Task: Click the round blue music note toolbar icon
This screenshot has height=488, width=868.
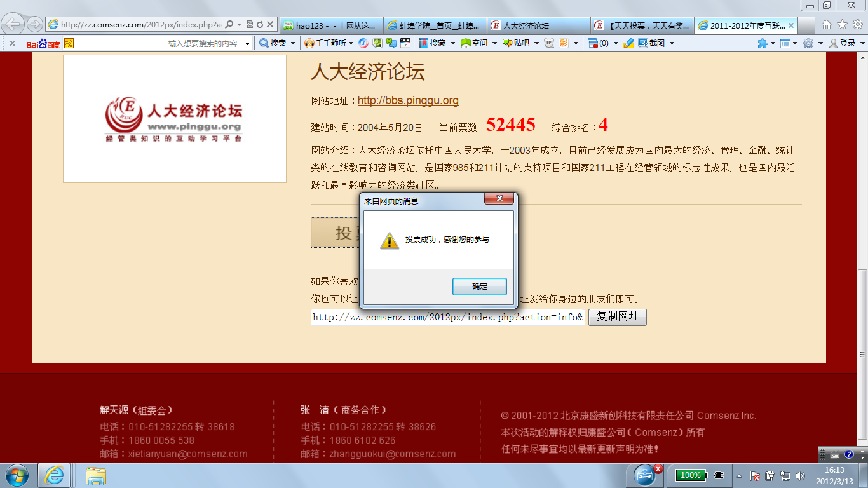Action: [x=363, y=43]
